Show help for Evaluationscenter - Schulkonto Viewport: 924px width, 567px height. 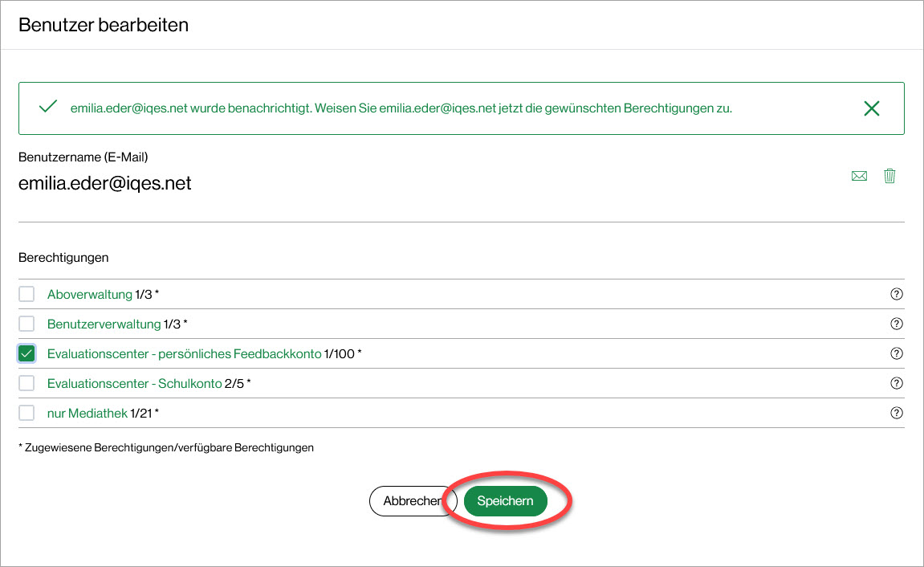897,383
